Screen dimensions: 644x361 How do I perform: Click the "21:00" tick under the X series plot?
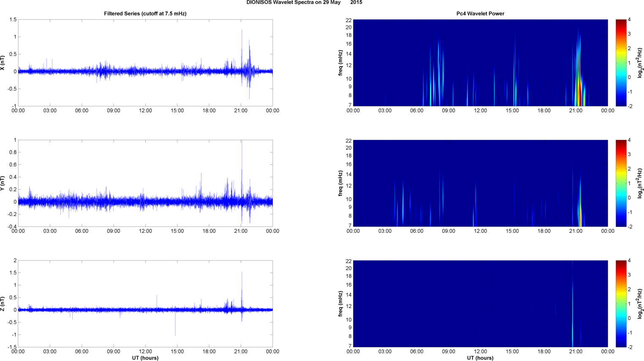point(241,111)
